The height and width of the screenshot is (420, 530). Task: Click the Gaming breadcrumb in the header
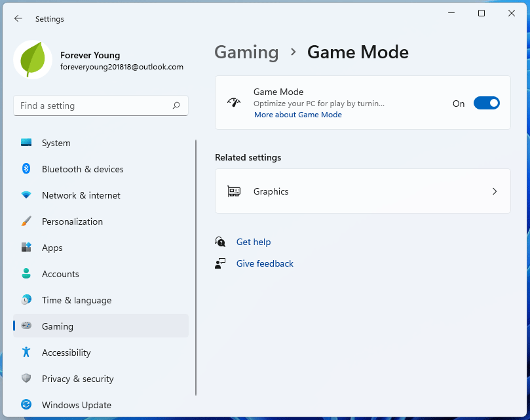(246, 52)
